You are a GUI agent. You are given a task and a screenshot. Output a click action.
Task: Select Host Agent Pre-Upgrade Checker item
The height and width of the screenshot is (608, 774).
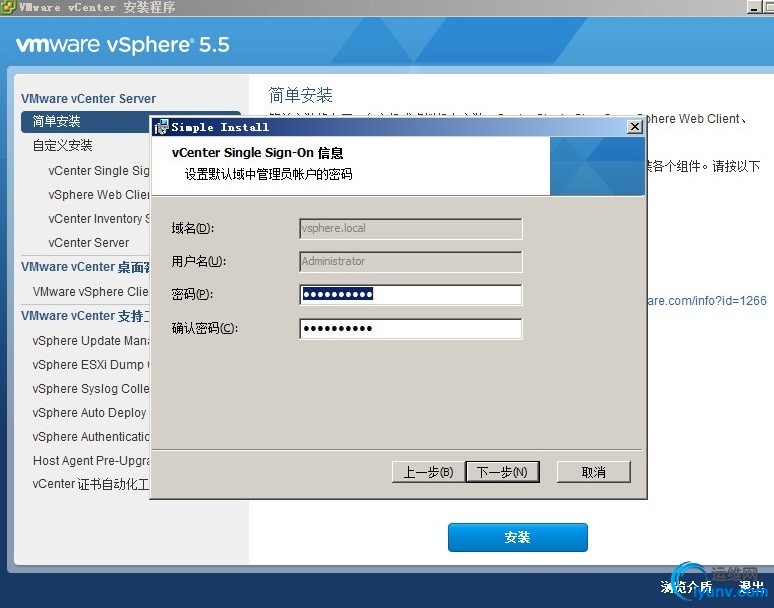point(91,460)
